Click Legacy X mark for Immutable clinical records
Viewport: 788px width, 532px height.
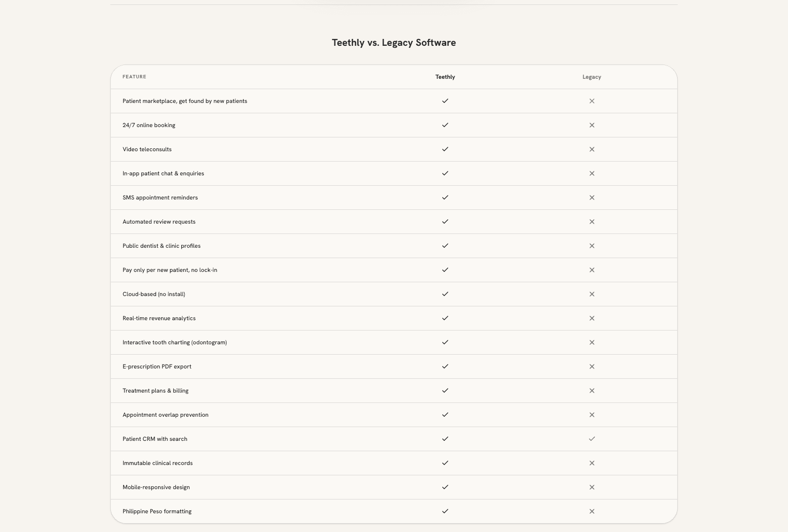pyautogui.click(x=592, y=463)
